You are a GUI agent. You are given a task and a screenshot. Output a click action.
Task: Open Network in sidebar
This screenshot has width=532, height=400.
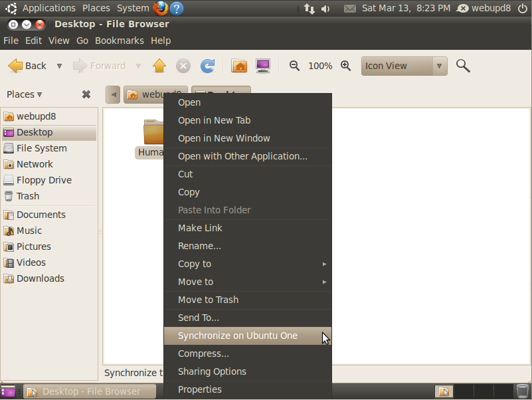click(49, 164)
